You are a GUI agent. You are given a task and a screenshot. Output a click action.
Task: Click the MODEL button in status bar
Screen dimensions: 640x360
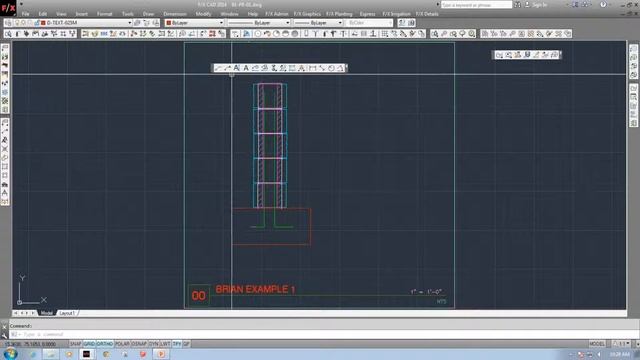(597, 344)
